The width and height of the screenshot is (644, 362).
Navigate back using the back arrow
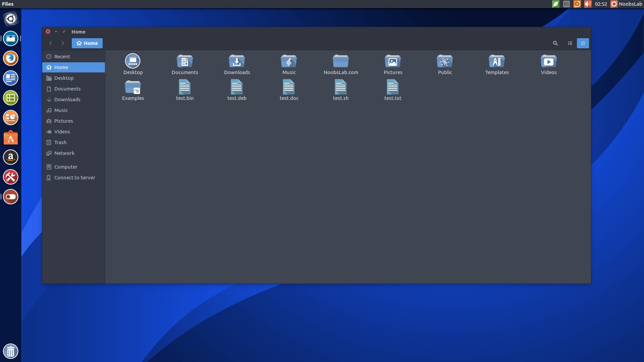point(51,43)
